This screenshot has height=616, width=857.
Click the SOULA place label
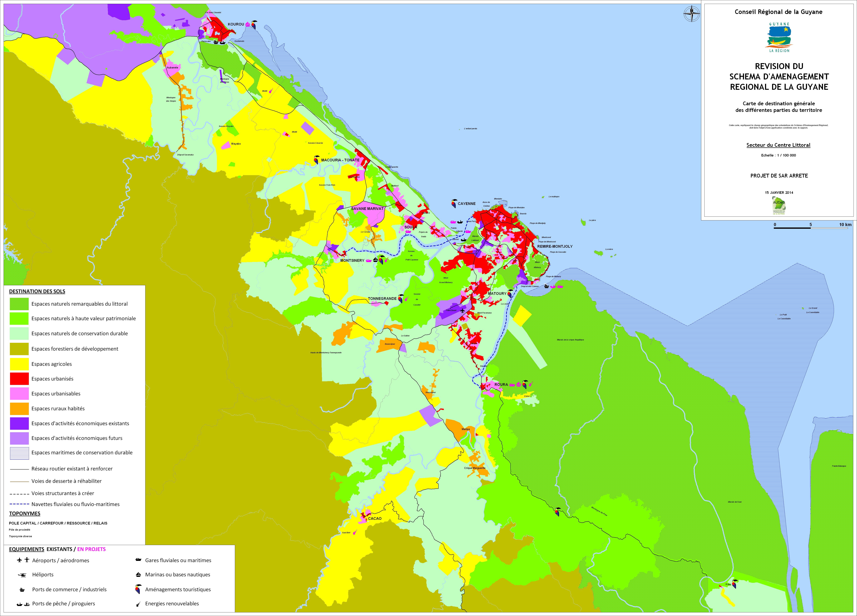point(411,227)
